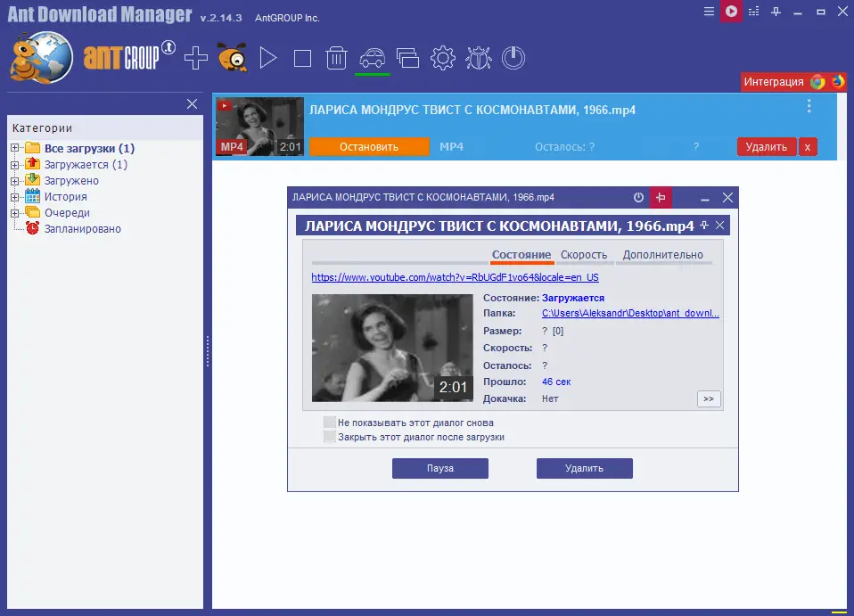854x616 pixels.
Task: Open the hamburger menu in title bar
Action: coord(709,12)
